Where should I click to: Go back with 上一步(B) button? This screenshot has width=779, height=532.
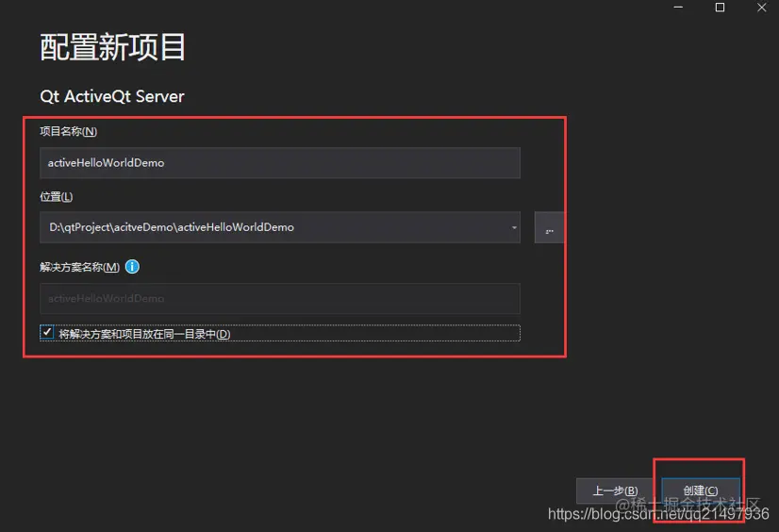coord(615,490)
